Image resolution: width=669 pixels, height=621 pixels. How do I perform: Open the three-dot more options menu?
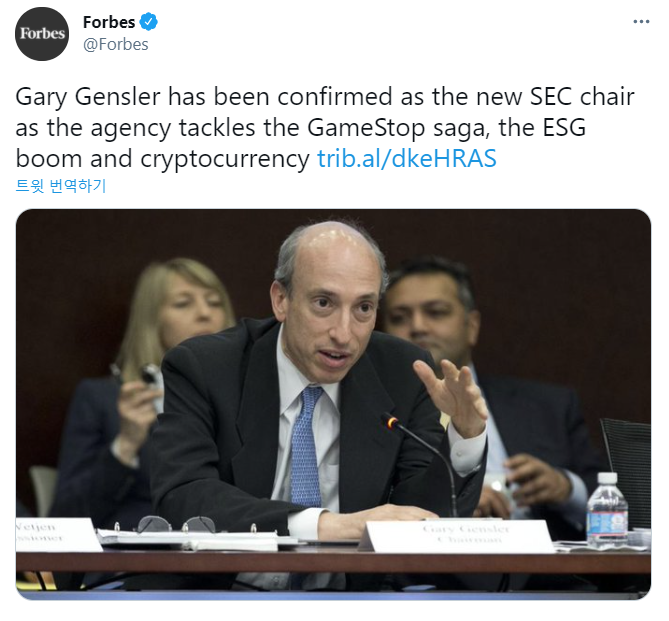click(641, 22)
